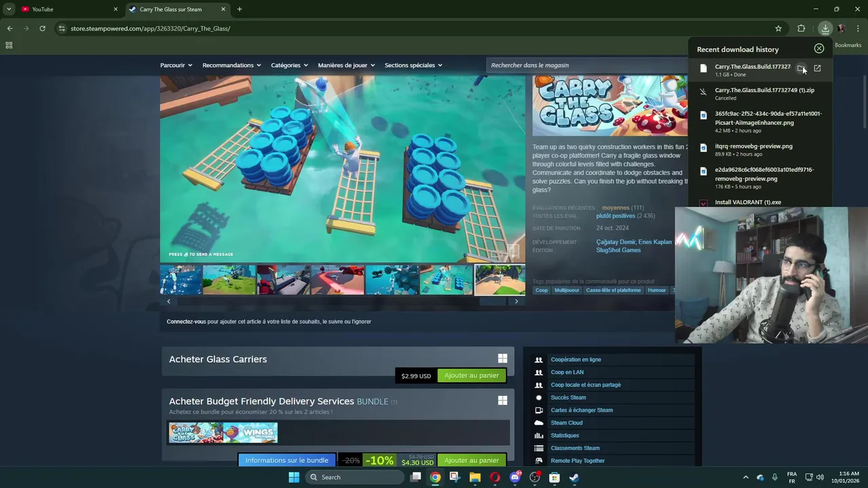868x488 pixels.
Task: Open Classements Steam feature link
Action: (575, 448)
